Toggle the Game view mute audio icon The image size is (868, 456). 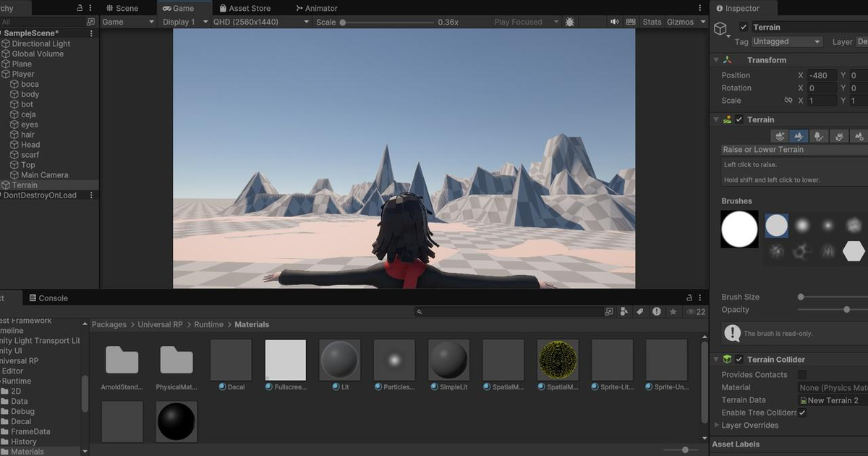tap(614, 22)
